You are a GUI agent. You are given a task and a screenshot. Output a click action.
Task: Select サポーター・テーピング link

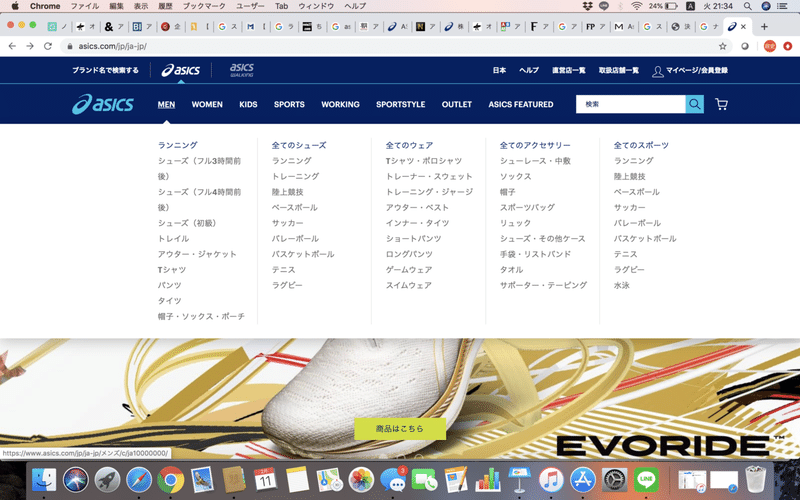click(543, 285)
